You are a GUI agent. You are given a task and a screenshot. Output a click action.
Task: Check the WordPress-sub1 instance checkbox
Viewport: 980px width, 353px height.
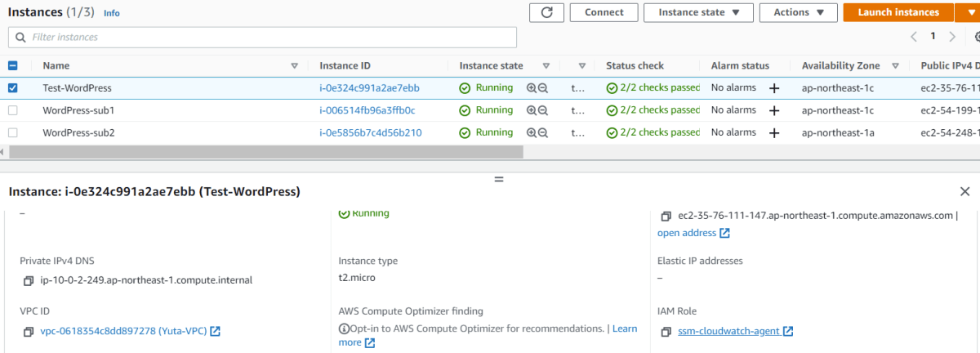[x=12, y=110]
